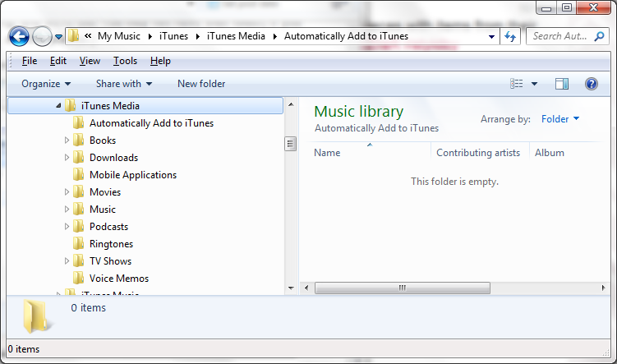Change view with the view icon
The height and width of the screenshot is (364, 617).
coord(517,84)
